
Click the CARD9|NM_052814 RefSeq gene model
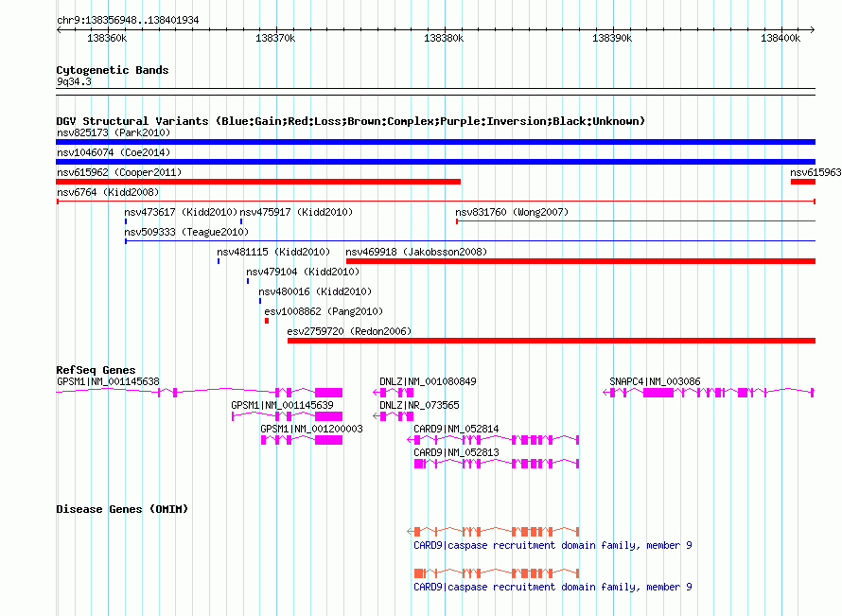click(x=493, y=440)
